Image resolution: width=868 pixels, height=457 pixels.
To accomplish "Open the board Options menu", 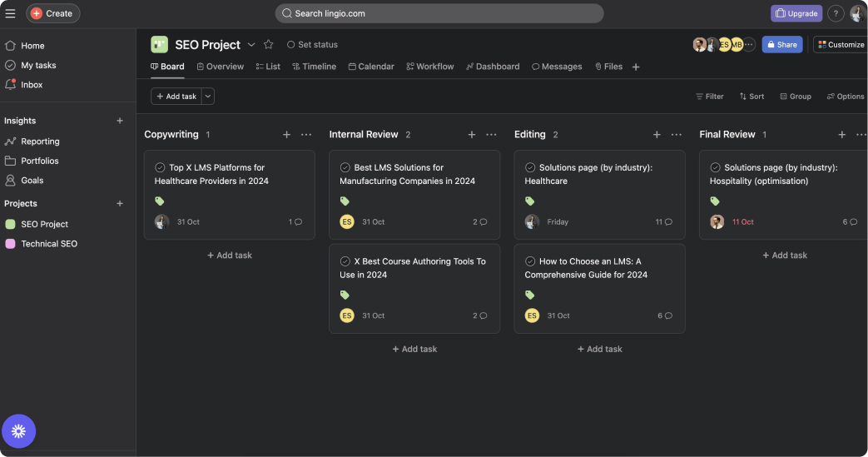I will (x=846, y=97).
